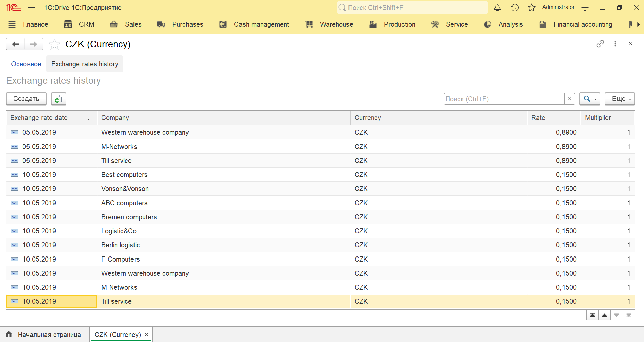Screen dimensions: 644x342
Task: Close the CZK (Currency) form
Action: [x=631, y=44]
